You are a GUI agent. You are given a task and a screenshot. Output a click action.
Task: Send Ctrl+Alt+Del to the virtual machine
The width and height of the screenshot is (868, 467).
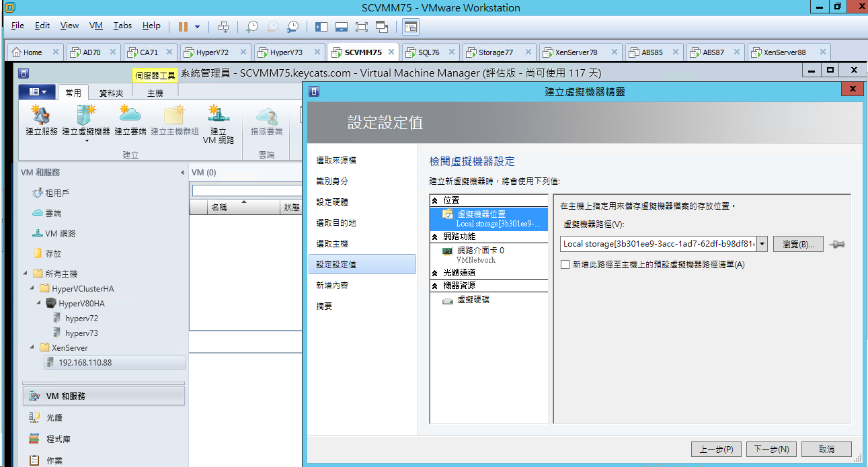pos(223,26)
